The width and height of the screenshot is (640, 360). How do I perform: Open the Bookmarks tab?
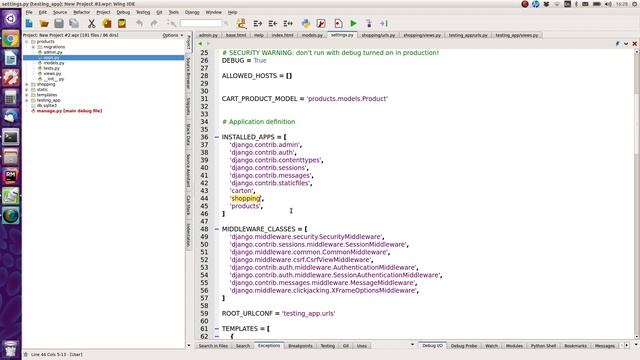click(x=575, y=346)
